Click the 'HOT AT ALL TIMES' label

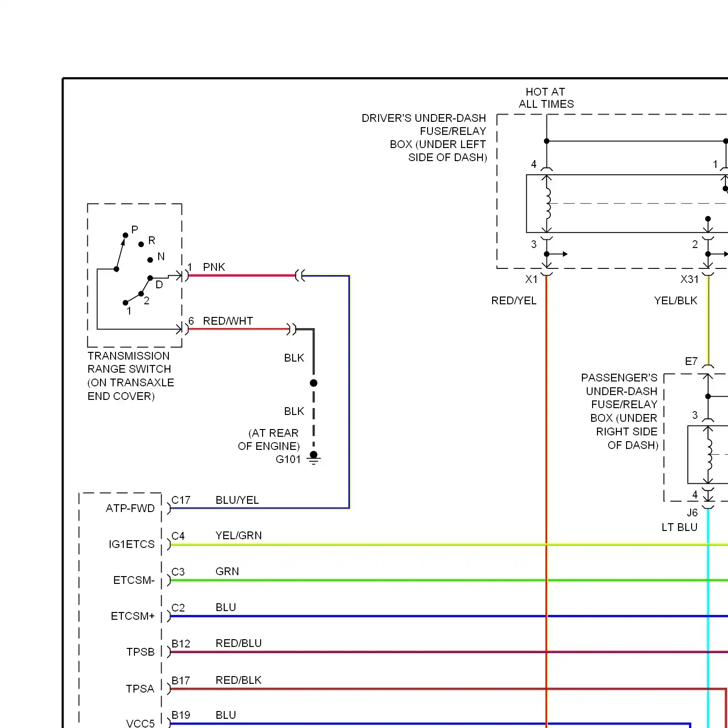(546, 98)
